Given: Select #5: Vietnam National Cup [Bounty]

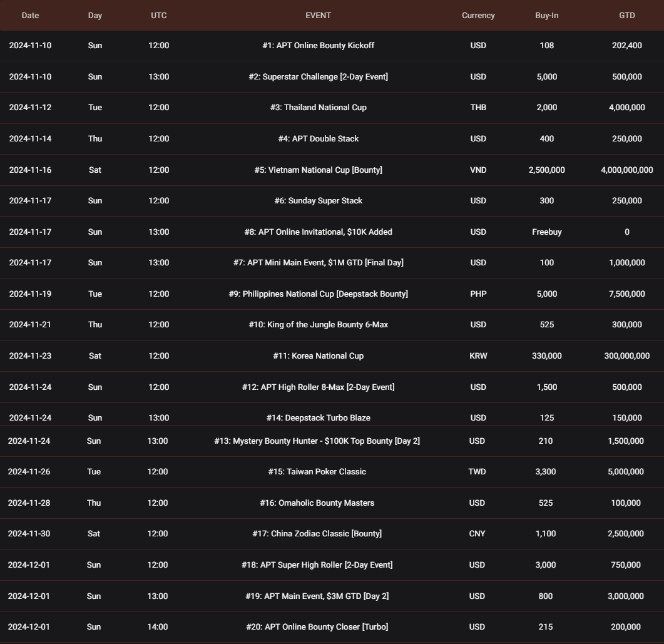Looking at the screenshot, I should (x=318, y=170).
